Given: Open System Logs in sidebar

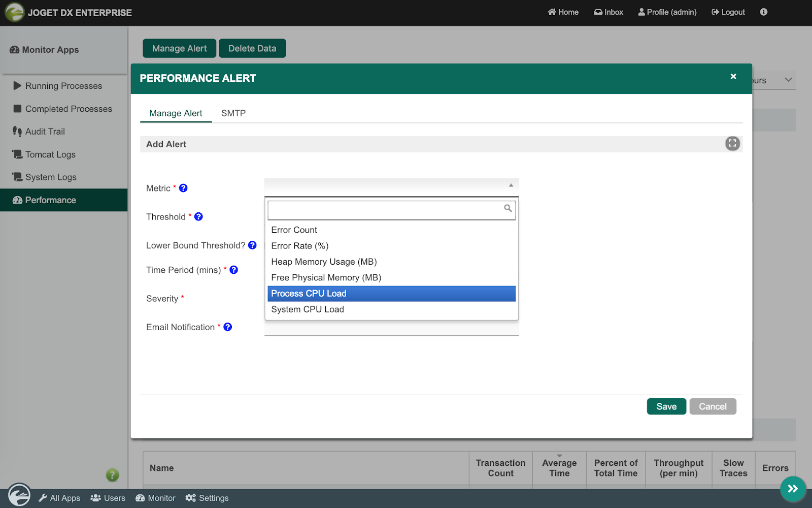Looking at the screenshot, I should coord(63,177).
